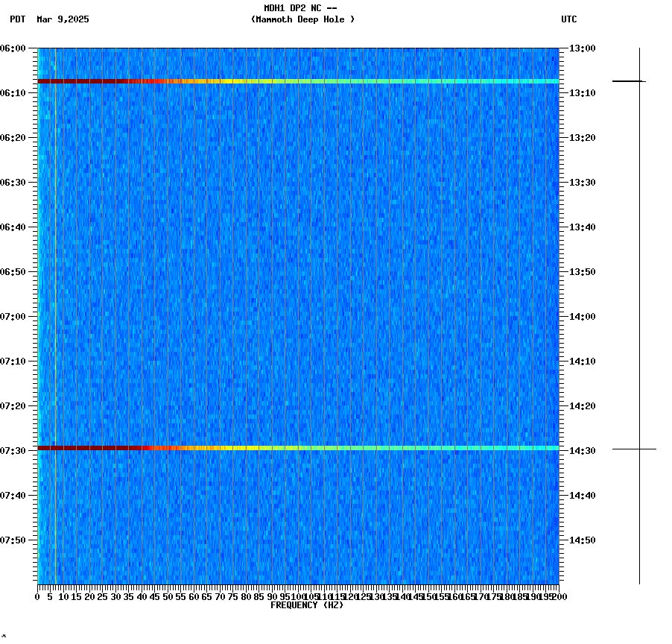Click the FREQUENCY (HZ) axis label
672x644 pixels.
pyautogui.click(x=307, y=605)
